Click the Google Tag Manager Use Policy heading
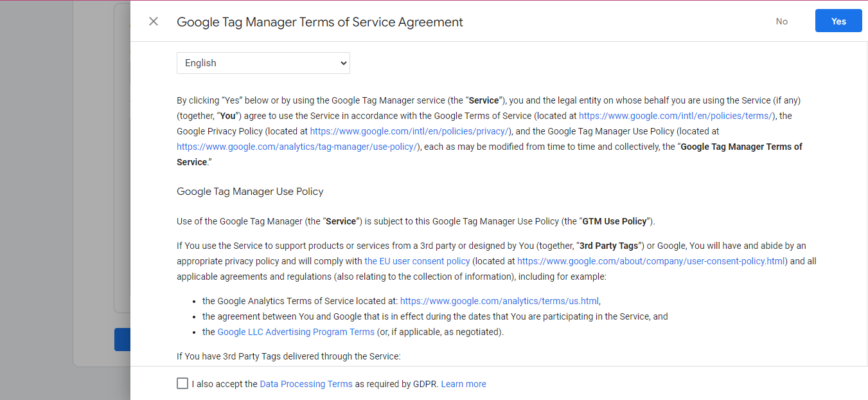Screen dimensions: 868x400 [250, 192]
